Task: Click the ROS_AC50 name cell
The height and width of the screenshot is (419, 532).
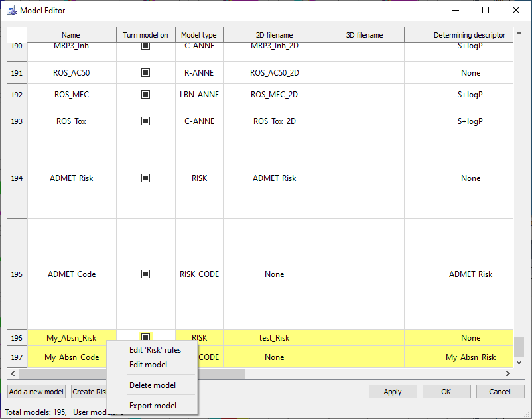Action: coord(72,72)
